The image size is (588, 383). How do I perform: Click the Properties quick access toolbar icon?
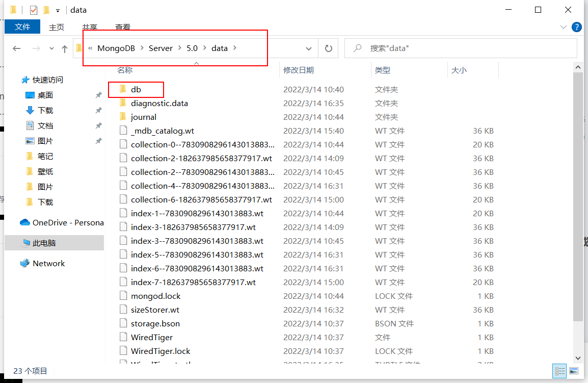(x=34, y=10)
